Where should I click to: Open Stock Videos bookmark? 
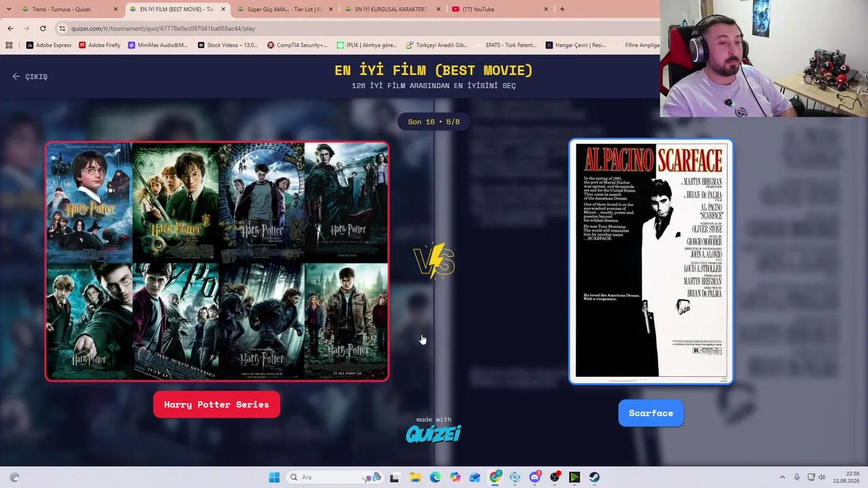228,45
